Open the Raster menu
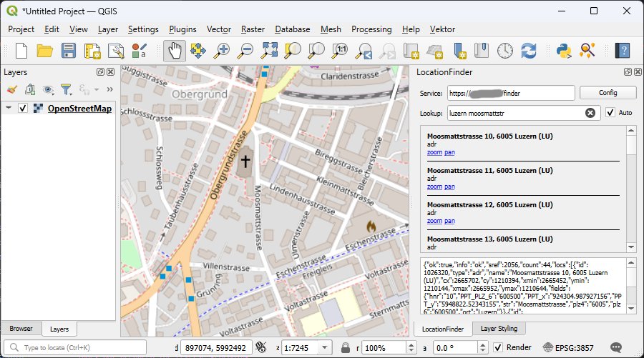Screen dimensions: 644x358 coord(253,29)
